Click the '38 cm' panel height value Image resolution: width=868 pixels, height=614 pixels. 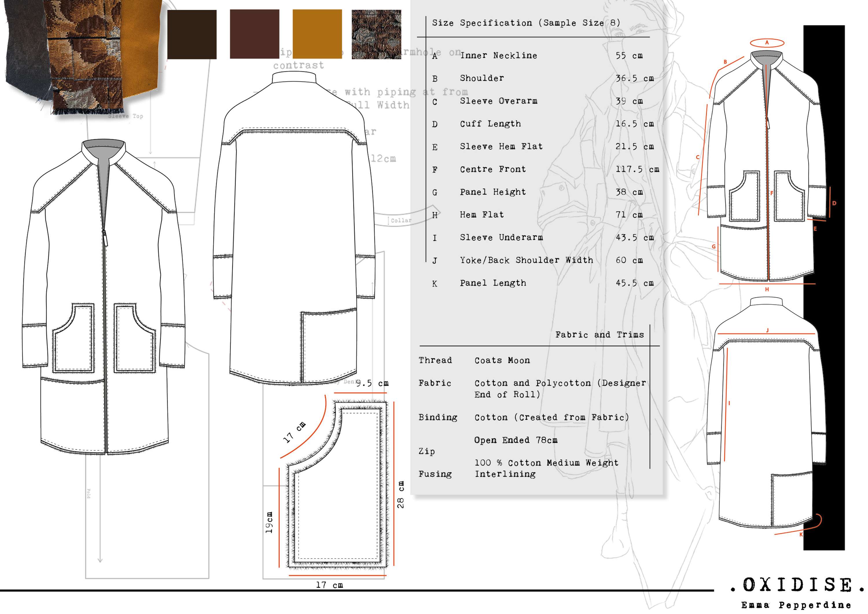pyautogui.click(x=629, y=192)
